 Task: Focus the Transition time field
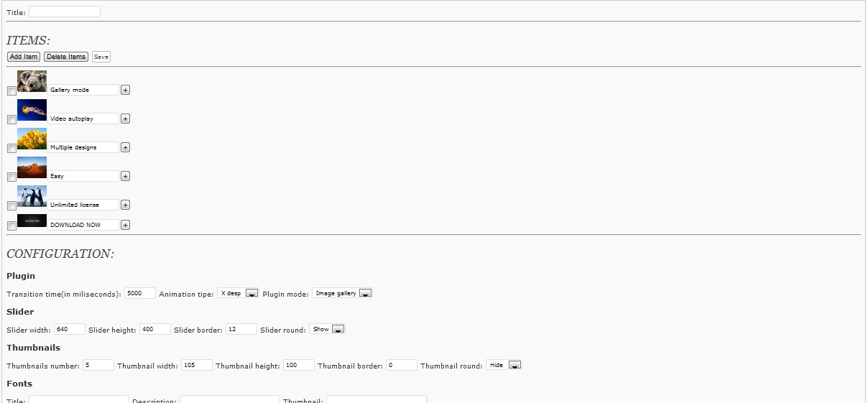(x=140, y=293)
